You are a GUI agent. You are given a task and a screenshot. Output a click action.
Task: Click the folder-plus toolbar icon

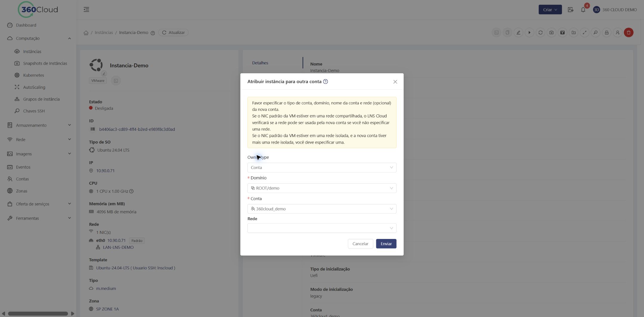point(573,32)
